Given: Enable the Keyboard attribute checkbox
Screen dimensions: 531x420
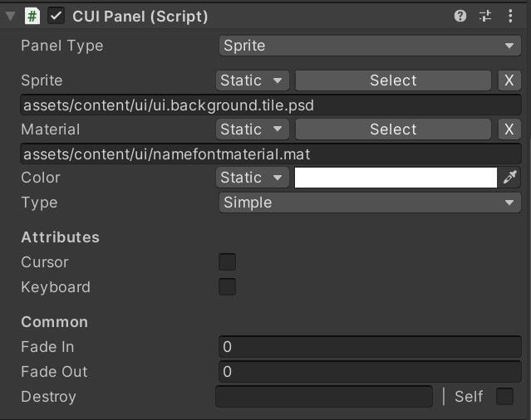Looking at the screenshot, I should [x=227, y=287].
